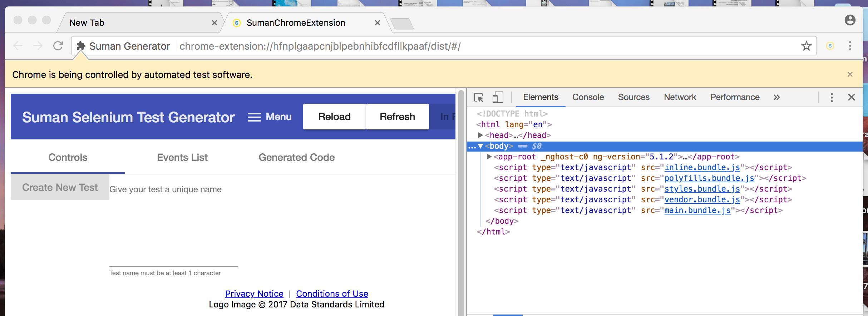
Task: Close the New Tab browser tab
Action: coord(214,23)
